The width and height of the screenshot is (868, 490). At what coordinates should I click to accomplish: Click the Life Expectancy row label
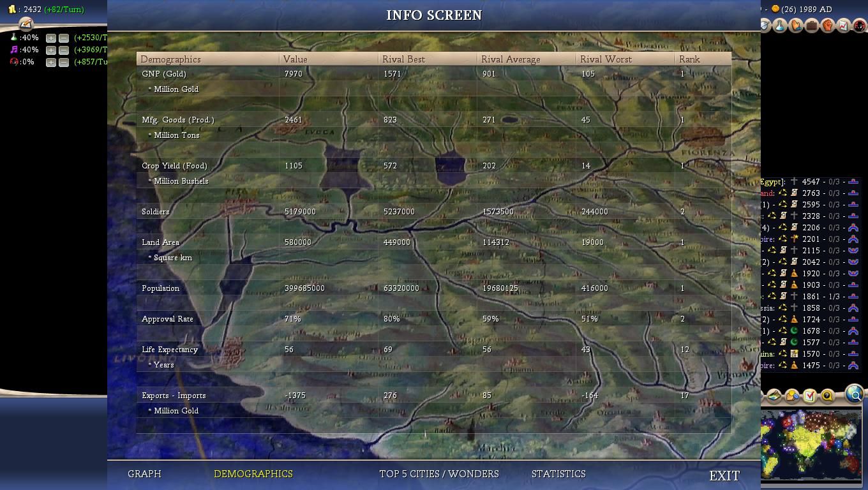[x=170, y=350]
